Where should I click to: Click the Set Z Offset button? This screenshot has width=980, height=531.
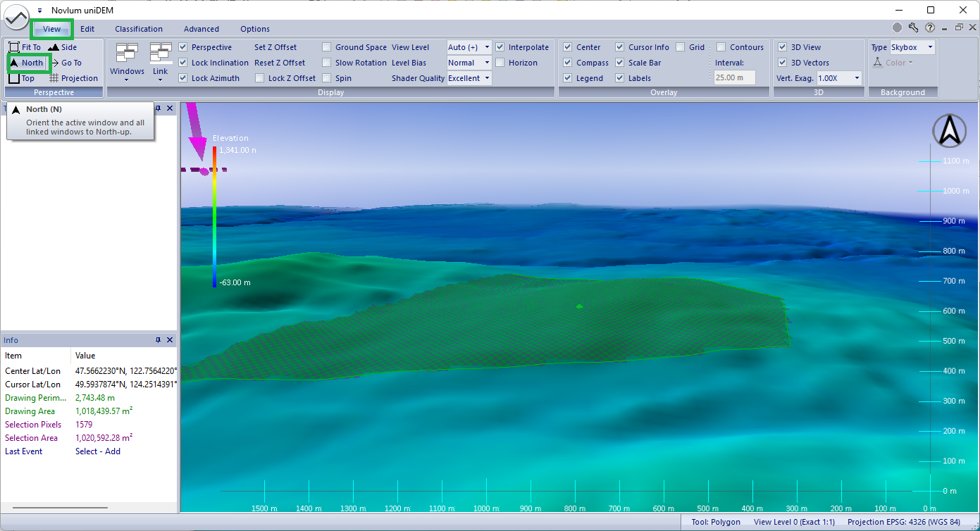click(x=276, y=47)
